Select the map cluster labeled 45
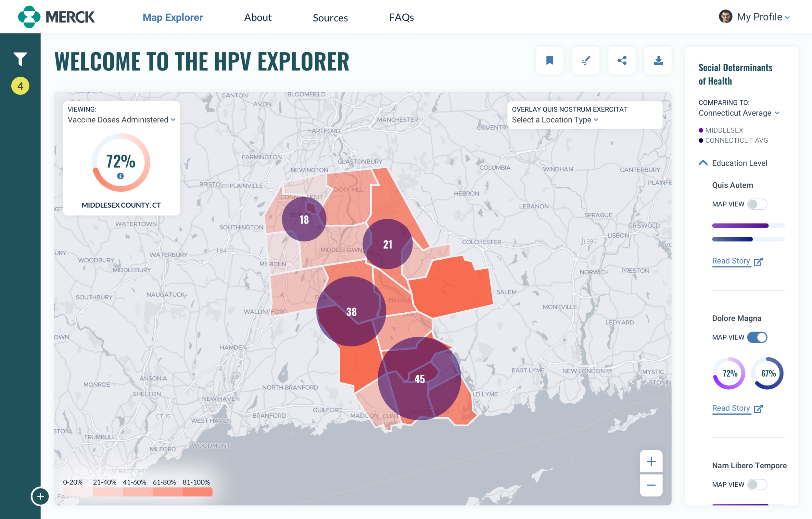Screen dimensions: 812x519 pos(420,379)
